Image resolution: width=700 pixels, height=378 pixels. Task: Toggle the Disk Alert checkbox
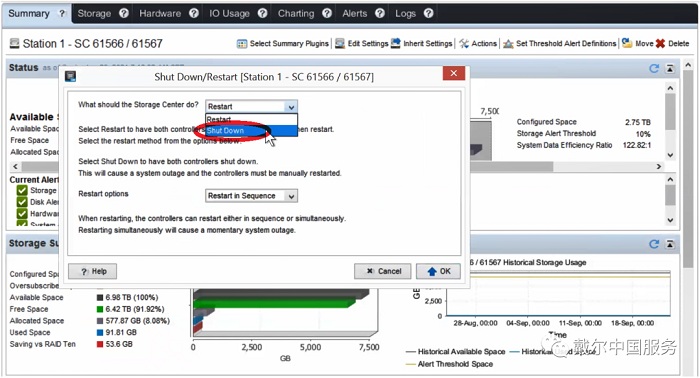coord(22,202)
